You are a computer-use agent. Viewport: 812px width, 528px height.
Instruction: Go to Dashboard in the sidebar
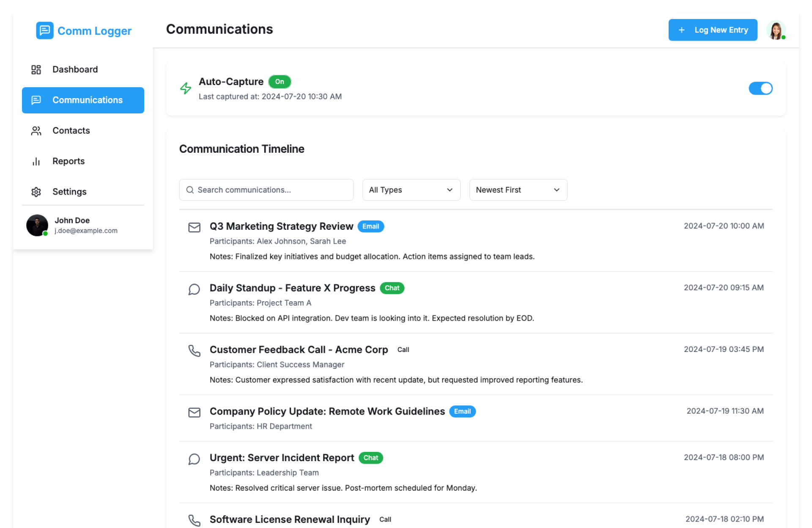pos(75,69)
